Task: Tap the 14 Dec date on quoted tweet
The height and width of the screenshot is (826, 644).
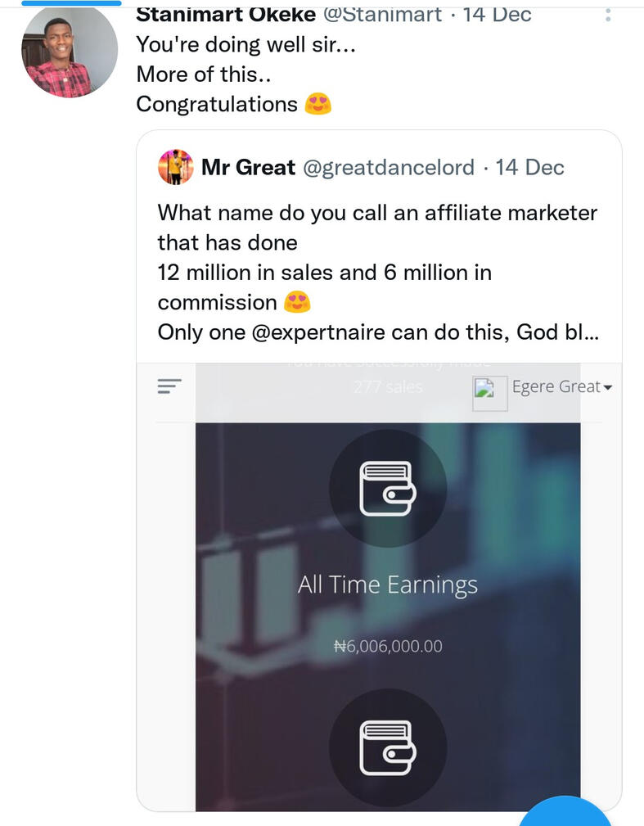Action: [x=529, y=168]
